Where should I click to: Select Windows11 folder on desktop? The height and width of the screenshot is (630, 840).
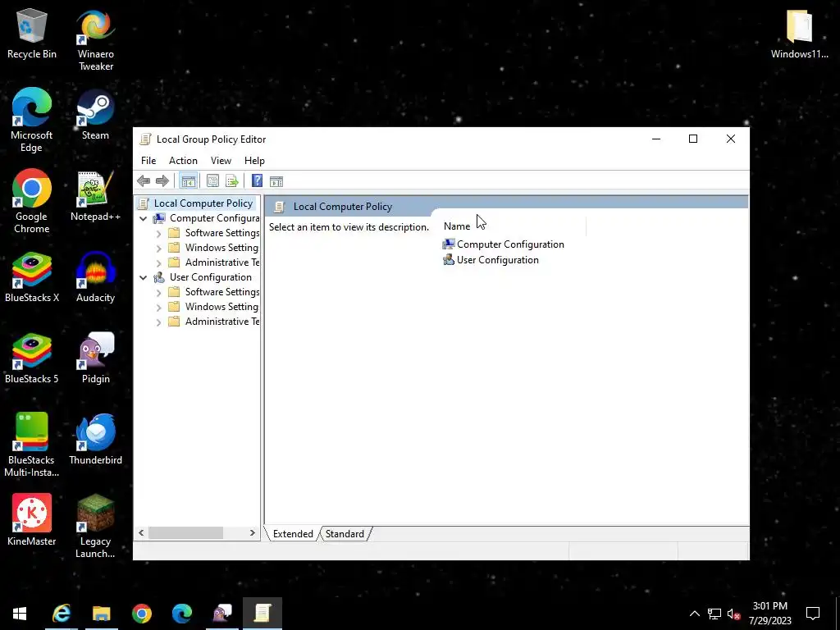coord(799,34)
